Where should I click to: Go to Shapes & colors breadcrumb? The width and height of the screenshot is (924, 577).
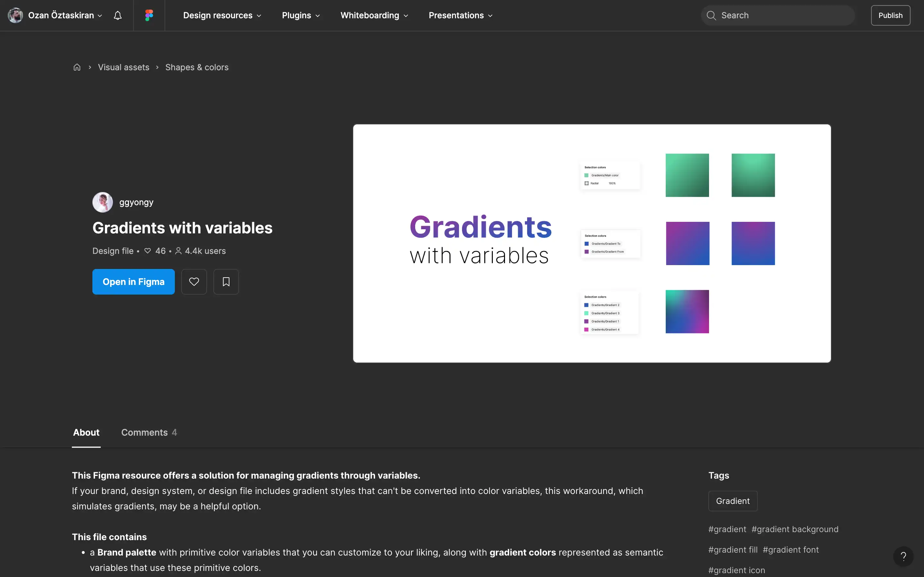197,67
